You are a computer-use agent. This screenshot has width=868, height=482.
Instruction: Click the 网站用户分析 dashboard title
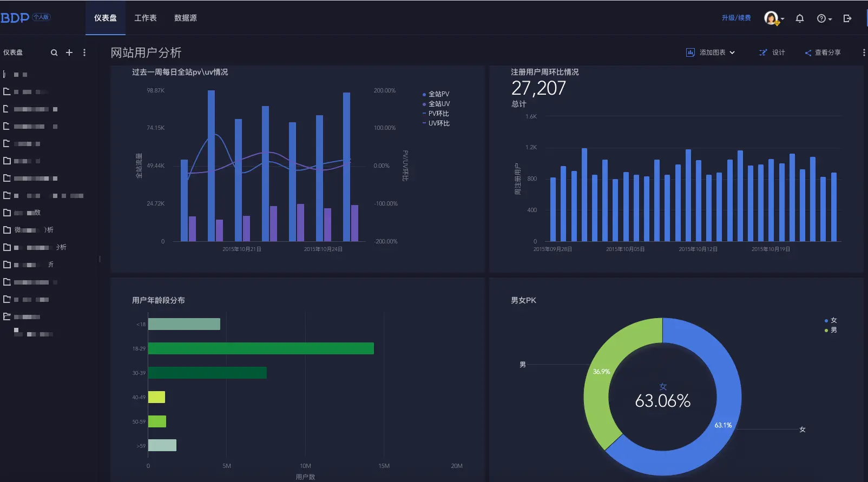click(x=146, y=52)
